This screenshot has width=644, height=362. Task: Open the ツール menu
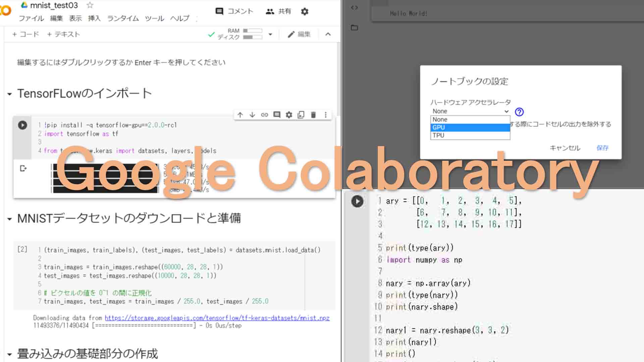tap(154, 18)
